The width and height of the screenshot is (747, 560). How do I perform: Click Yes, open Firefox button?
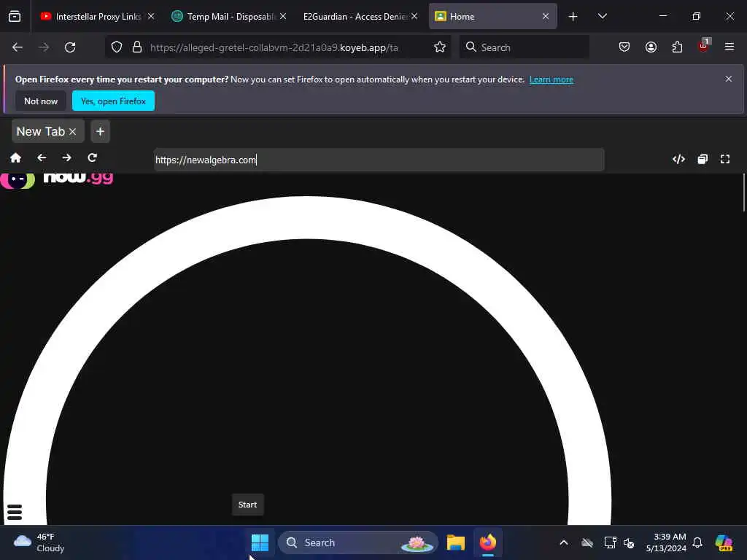[113, 101]
